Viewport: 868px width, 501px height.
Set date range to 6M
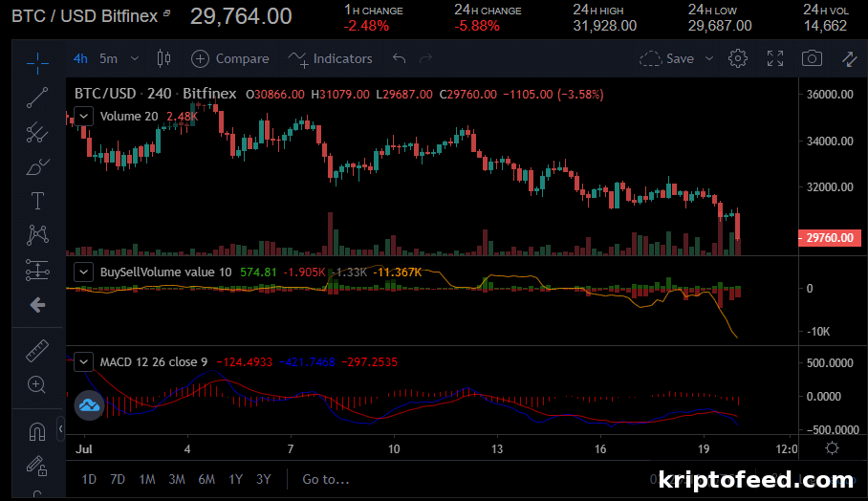206,479
